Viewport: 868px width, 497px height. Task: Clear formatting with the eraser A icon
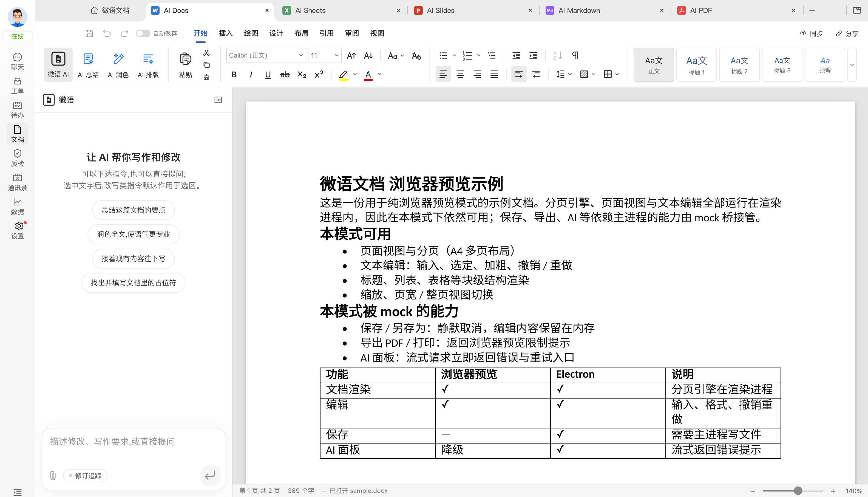pyautogui.click(x=416, y=55)
